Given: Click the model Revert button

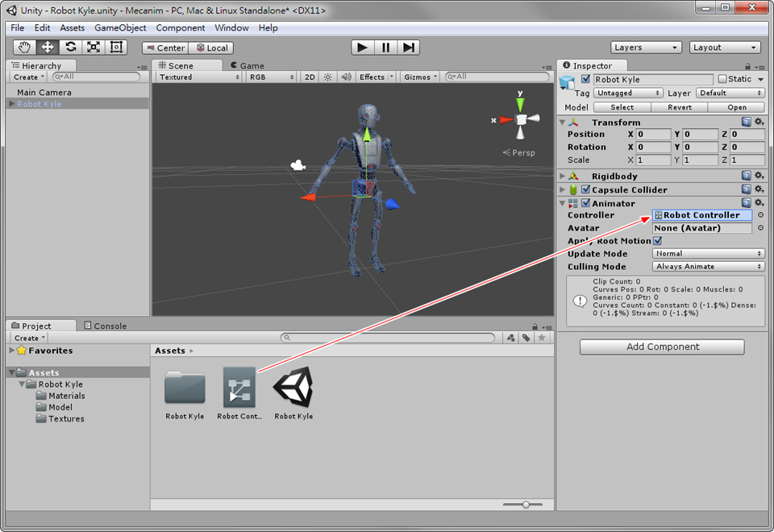Looking at the screenshot, I should pyautogui.click(x=679, y=107).
